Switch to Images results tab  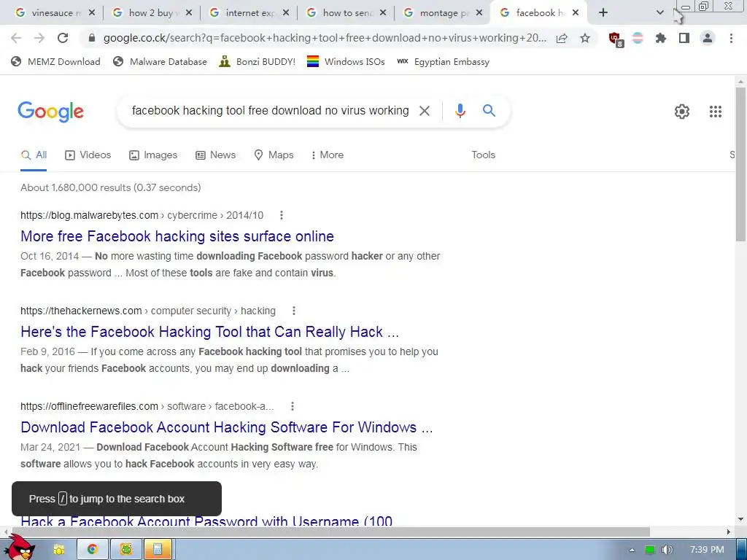[x=153, y=155]
